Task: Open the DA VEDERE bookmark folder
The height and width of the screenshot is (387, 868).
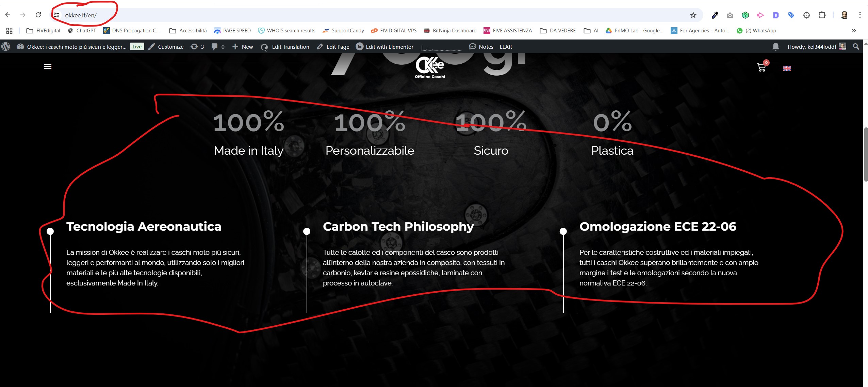Action: tap(558, 31)
